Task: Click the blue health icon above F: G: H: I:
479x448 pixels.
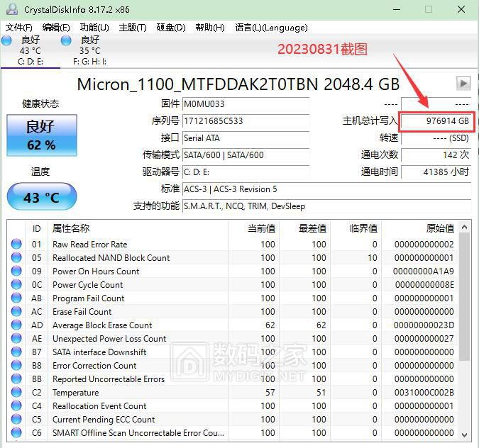Action: coord(66,40)
